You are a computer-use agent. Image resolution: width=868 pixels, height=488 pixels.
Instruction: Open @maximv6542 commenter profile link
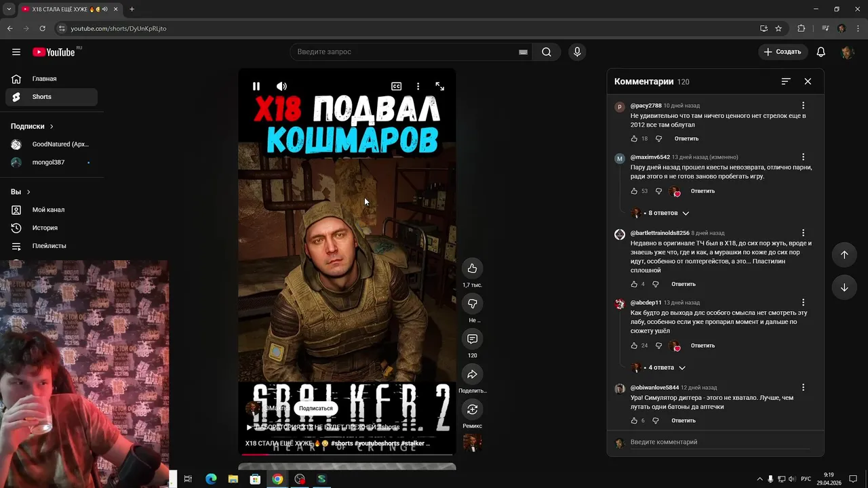tap(650, 157)
